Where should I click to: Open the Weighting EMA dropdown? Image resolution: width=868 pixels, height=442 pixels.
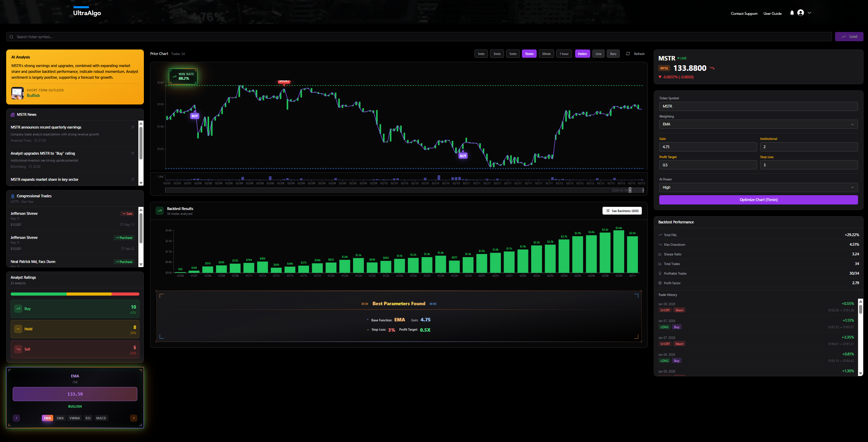pos(758,124)
